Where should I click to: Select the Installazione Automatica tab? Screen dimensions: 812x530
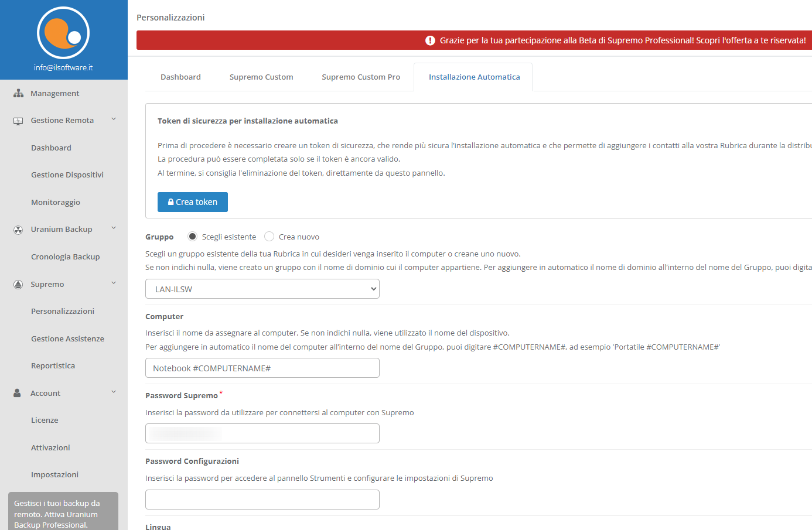pyautogui.click(x=474, y=77)
